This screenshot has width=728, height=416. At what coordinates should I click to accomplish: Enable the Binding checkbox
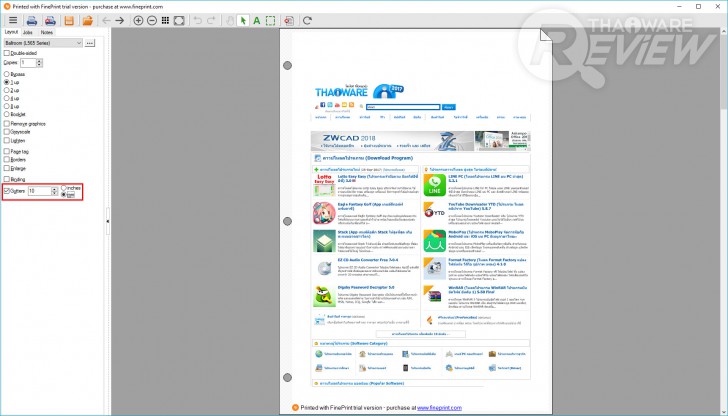pos(6,179)
